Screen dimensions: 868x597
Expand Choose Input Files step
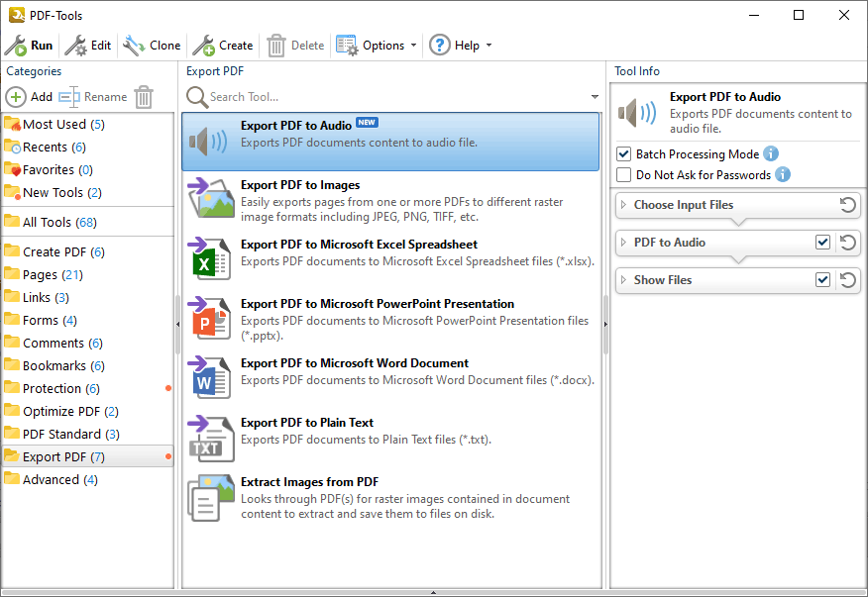tap(624, 205)
